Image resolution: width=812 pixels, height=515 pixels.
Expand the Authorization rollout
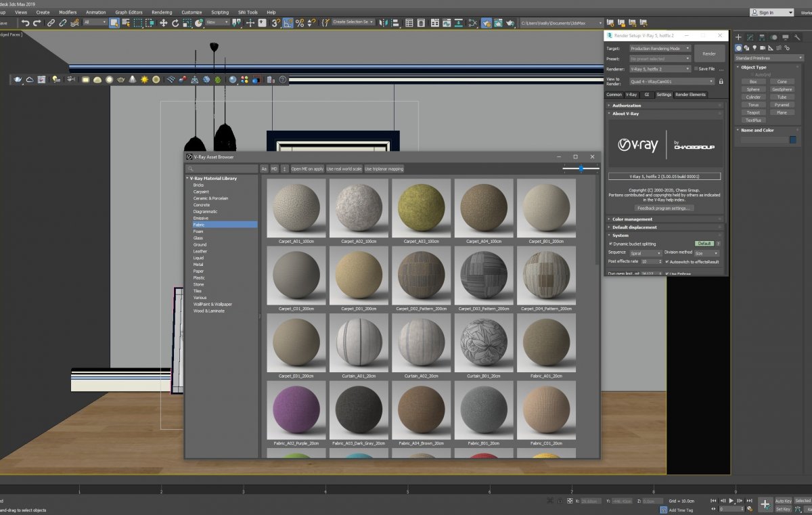click(x=665, y=106)
